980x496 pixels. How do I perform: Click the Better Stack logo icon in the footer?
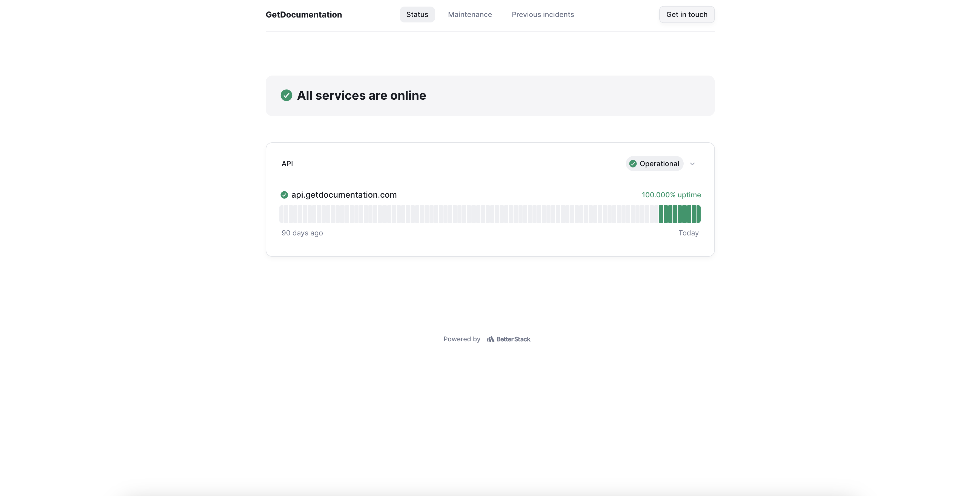490,339
